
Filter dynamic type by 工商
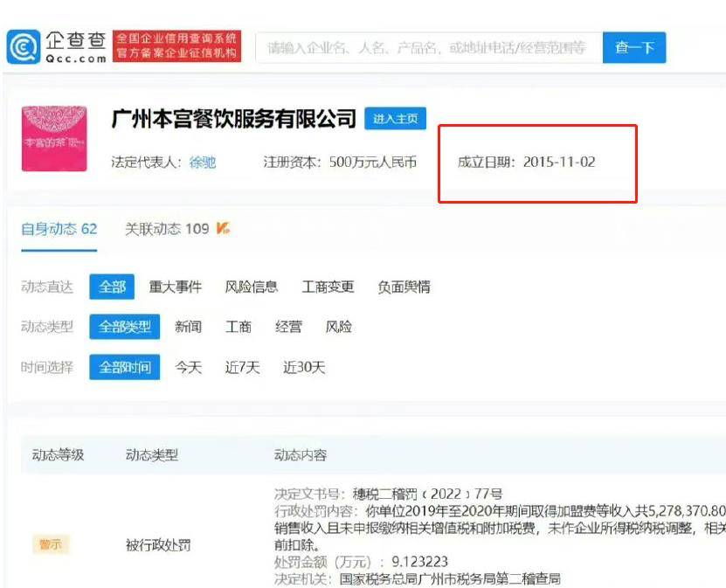pyautogui.click(x=239, y=327)
